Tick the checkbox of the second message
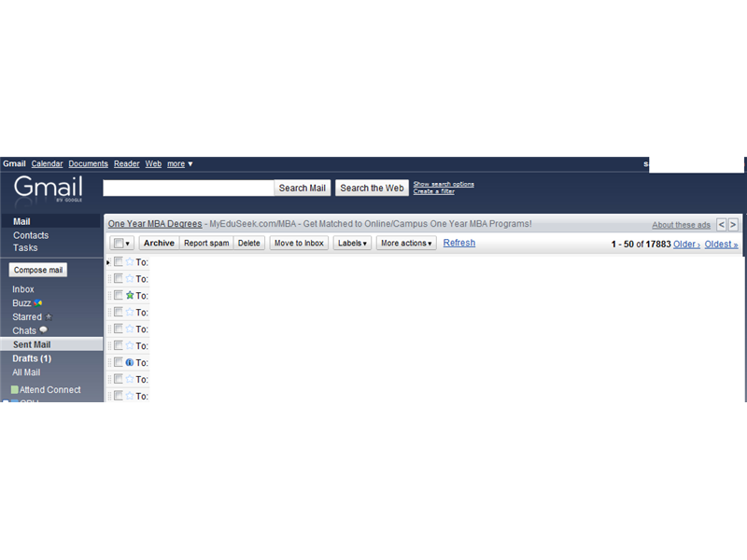 [x=119, y=278]
